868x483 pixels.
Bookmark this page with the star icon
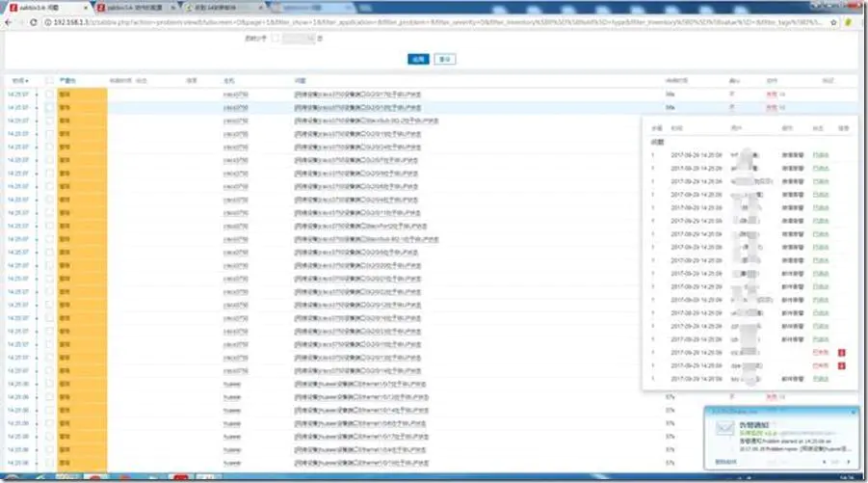click(x=833, y=22)
